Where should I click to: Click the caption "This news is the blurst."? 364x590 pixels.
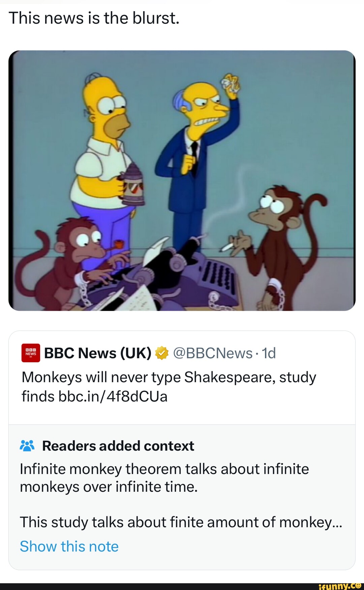94,18
